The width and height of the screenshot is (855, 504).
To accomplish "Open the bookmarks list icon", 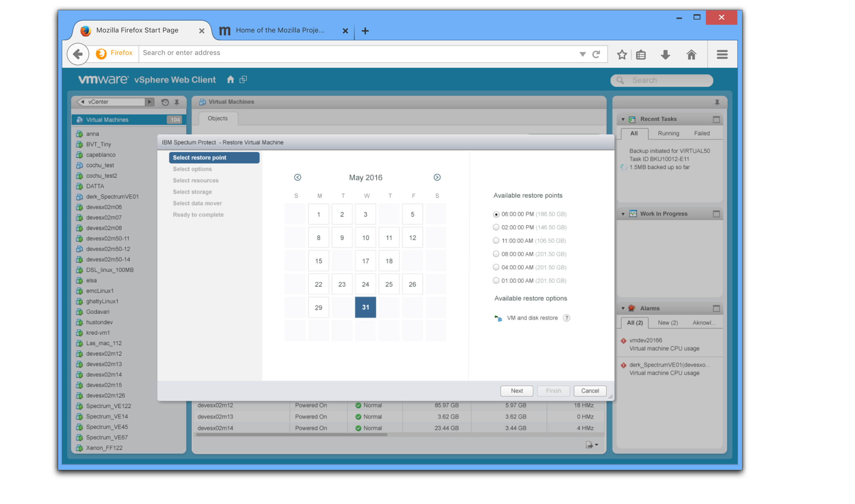I will point(641,54).
